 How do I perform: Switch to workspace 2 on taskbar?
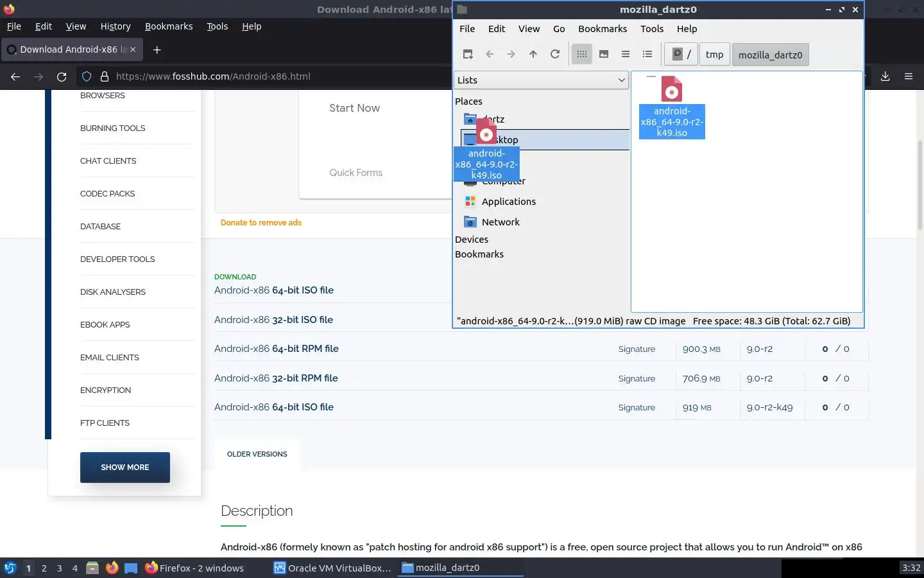click(44, 568)
